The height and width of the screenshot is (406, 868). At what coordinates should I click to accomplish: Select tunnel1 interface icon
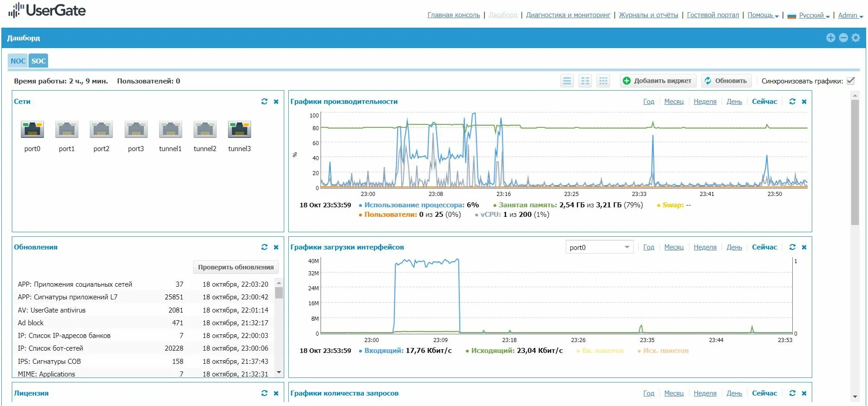(170, 129)
